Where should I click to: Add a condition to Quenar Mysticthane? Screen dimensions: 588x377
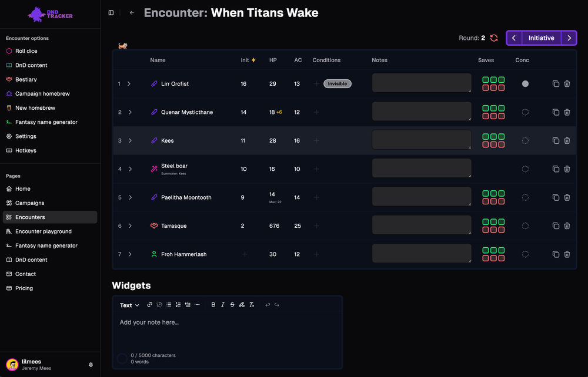(x=316, y=112)
